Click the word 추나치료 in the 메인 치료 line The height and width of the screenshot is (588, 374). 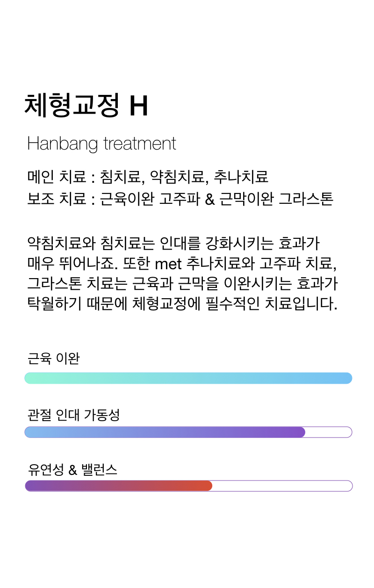tap(241, 177)
